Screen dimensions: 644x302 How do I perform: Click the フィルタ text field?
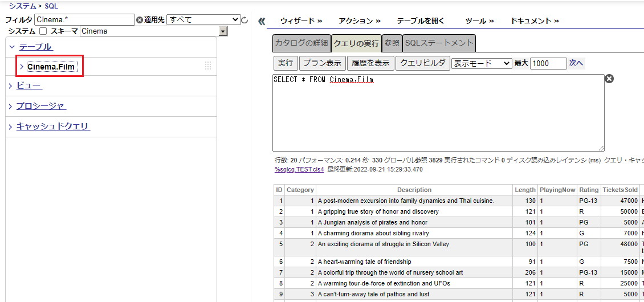(x=84, y=20)
